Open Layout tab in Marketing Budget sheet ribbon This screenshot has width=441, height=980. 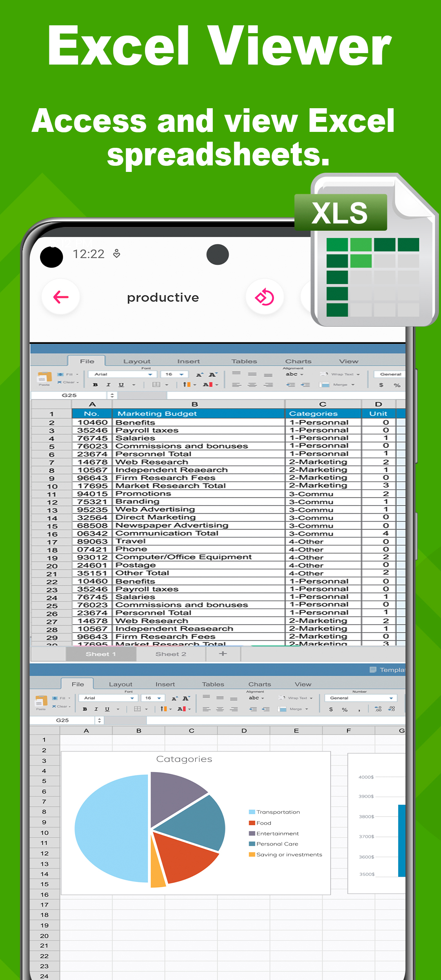tap(137, 361)
